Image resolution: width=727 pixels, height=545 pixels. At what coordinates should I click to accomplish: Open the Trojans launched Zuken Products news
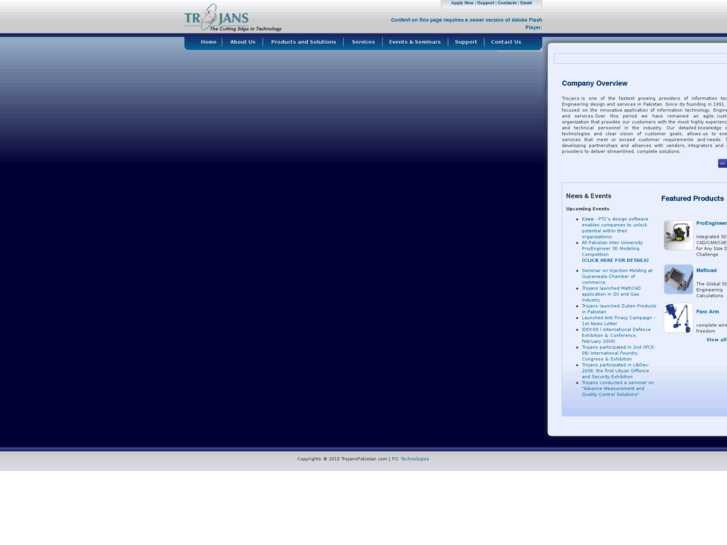click(619, 308)
